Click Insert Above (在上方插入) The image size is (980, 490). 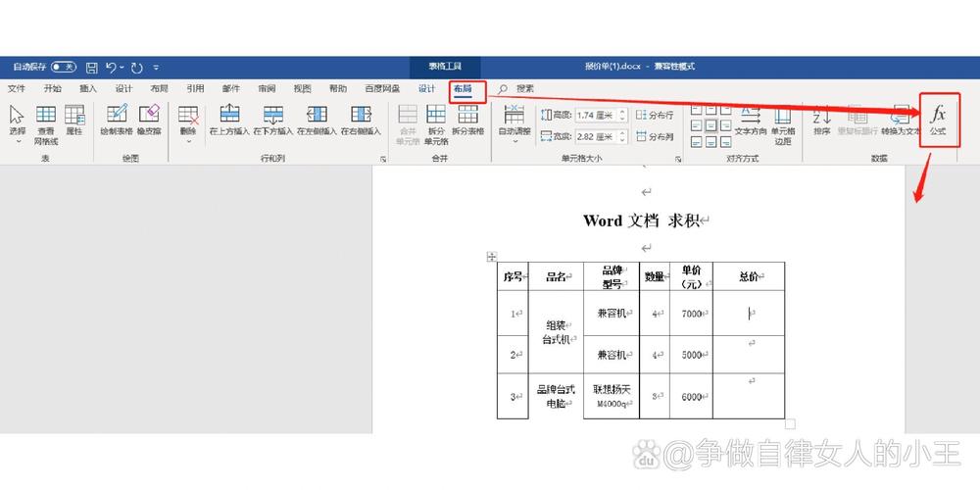click(229, 120)
